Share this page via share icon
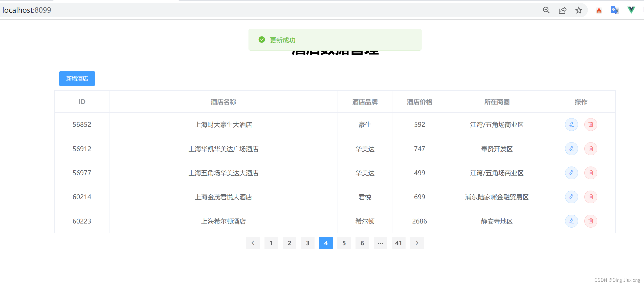This screenshot has height=285, width=644. tap(562, 10)
